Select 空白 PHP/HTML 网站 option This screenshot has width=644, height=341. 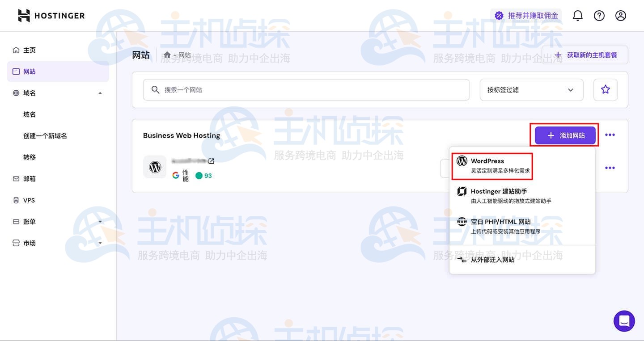[x=500, y=226]
